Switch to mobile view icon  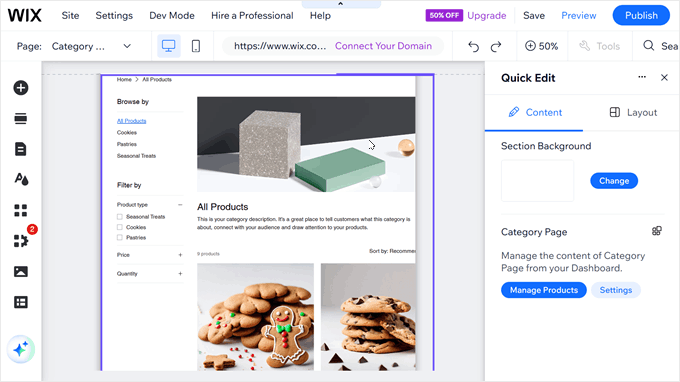[196, 46]
